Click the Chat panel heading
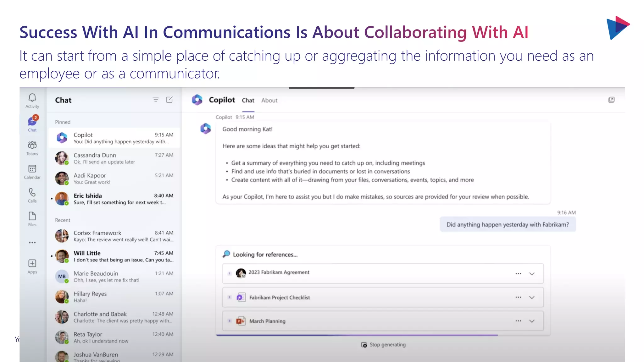Screen dimensions: 644x362 coord(63,100)
